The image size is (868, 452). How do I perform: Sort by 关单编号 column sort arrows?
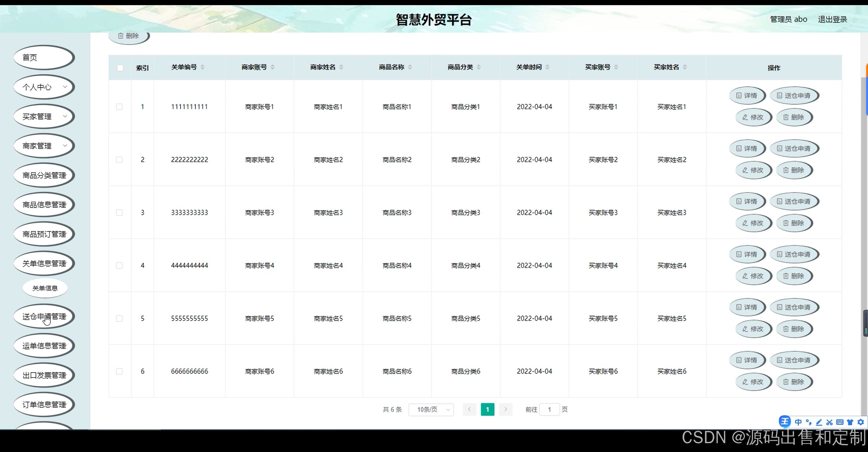point(202,67)
